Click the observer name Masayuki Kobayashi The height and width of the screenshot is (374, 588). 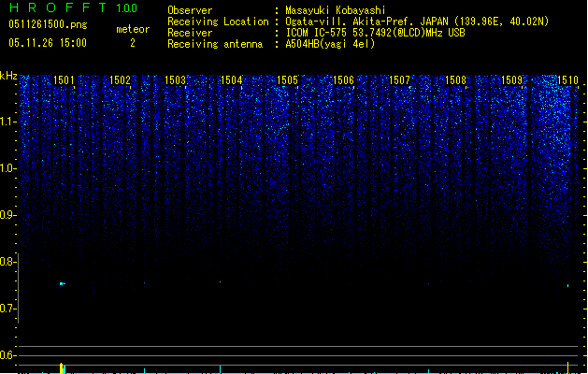(336, 10)
